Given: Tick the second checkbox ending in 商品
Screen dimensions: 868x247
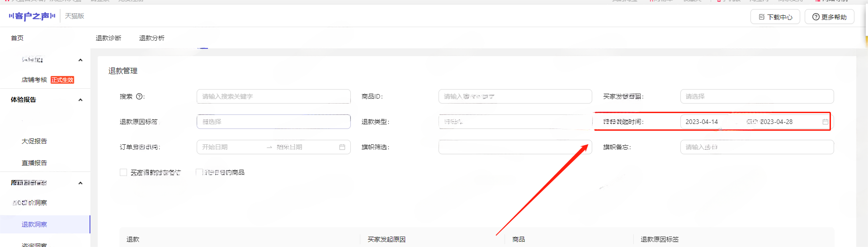Looking at the screenshot, I should 199,172.
